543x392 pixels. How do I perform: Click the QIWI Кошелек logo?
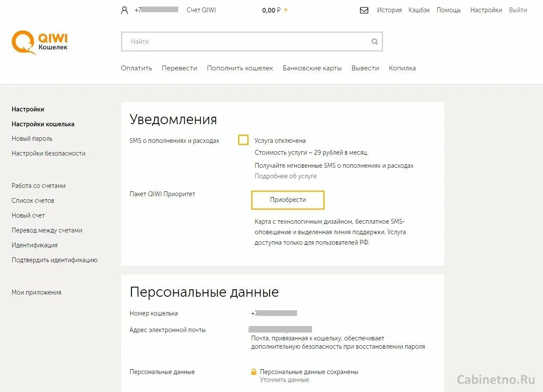40,42
